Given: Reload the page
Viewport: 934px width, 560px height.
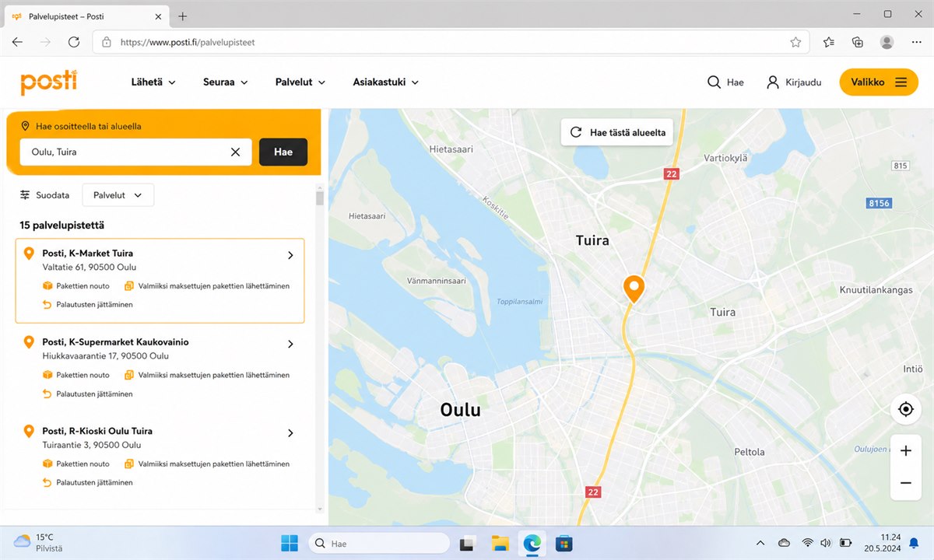Looking at the screenshot, I should click(74, 42).
